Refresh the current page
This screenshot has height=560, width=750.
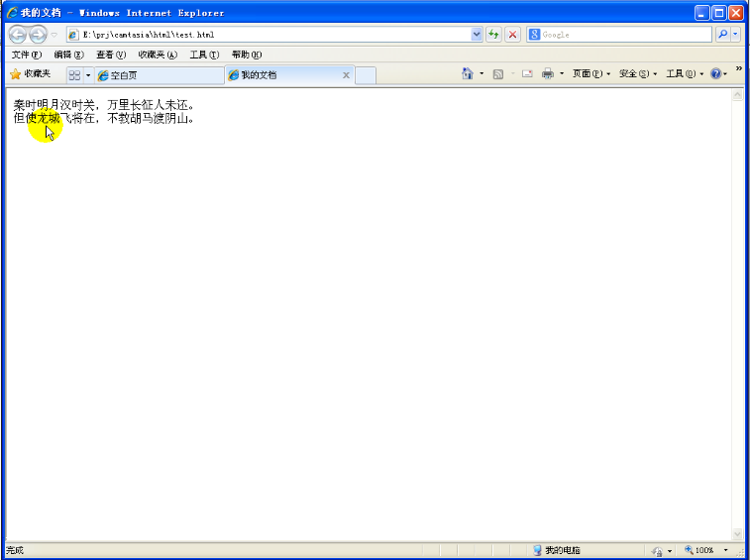tap(493, 35)
